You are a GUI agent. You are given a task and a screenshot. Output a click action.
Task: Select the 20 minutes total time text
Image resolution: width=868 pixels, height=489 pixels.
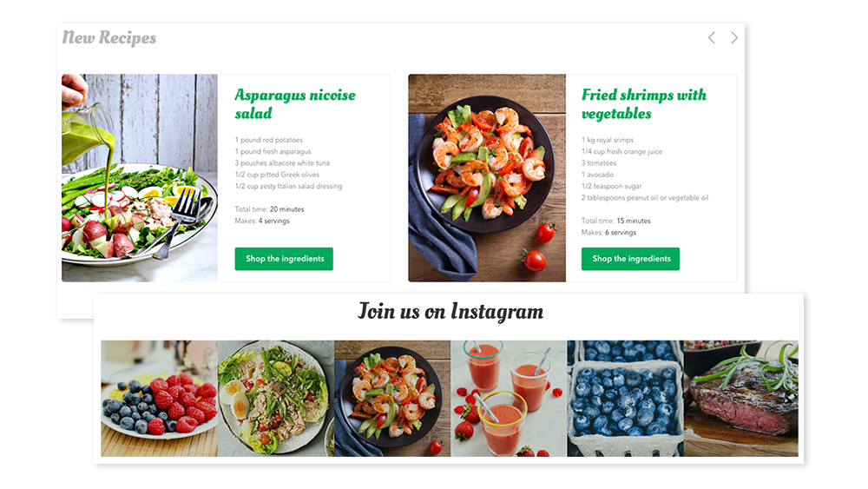click(x=286, y=209)
